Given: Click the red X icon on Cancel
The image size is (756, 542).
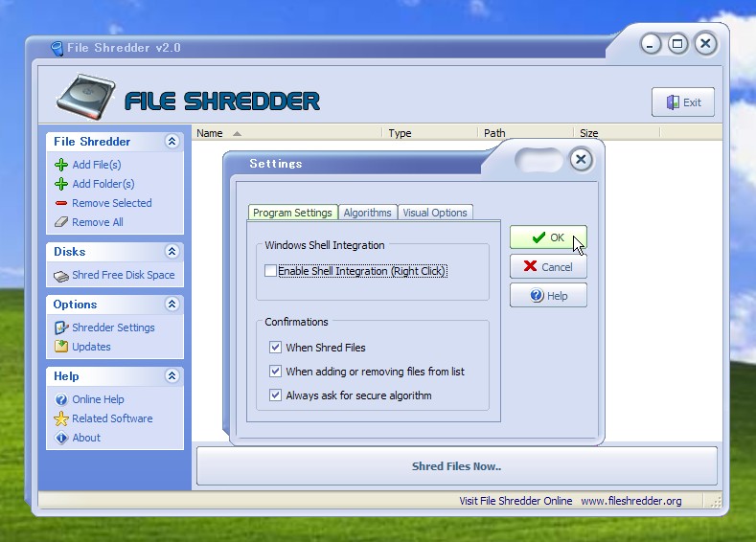Looking at the screenshot, I should (x=530, y=266).
